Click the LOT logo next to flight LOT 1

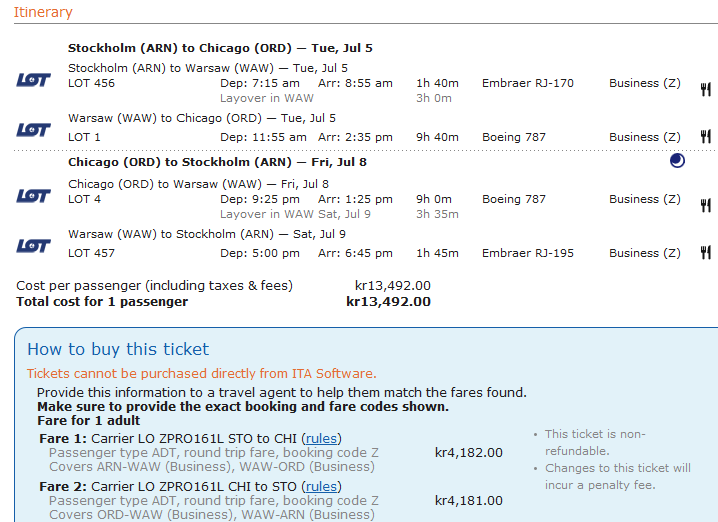pos(34,130)
